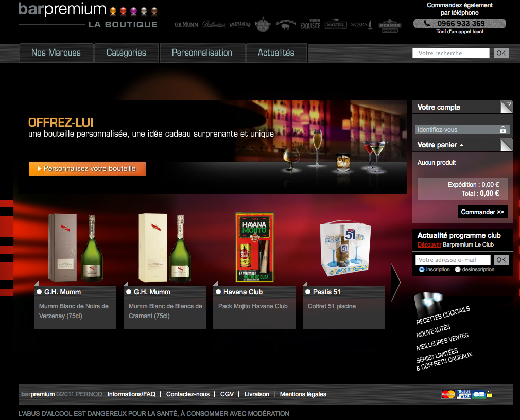Open the Zubrowka bison brand logo
This screenshot has height=420, width=520.
(286, 24)
